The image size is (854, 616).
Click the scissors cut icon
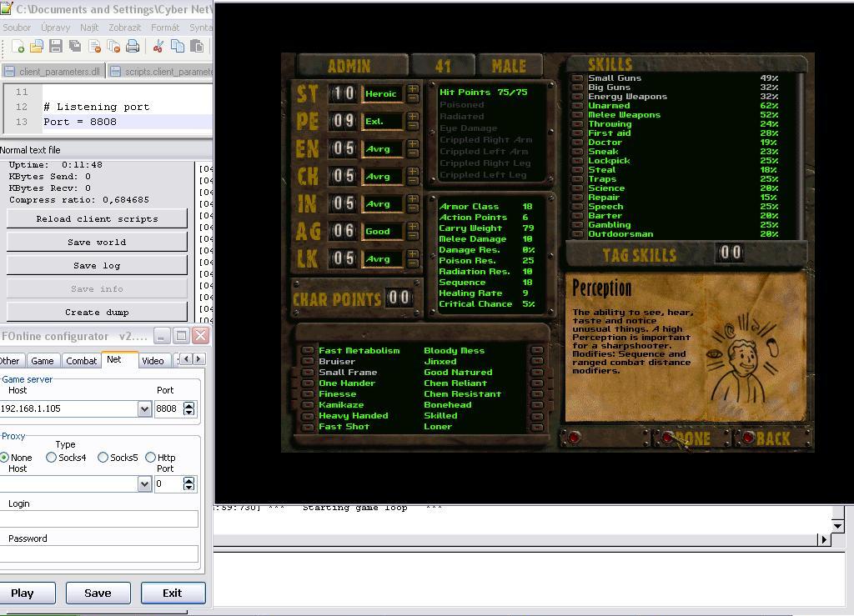pyautogui.click(x=158, y=47)
